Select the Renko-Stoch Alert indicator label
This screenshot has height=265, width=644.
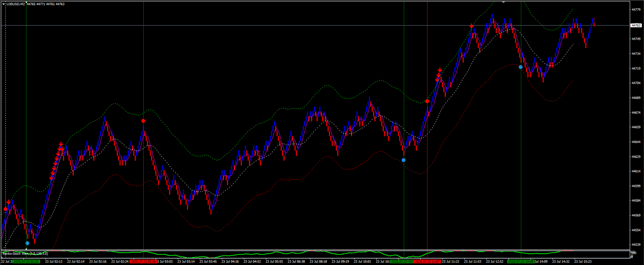tap(25, 254)
